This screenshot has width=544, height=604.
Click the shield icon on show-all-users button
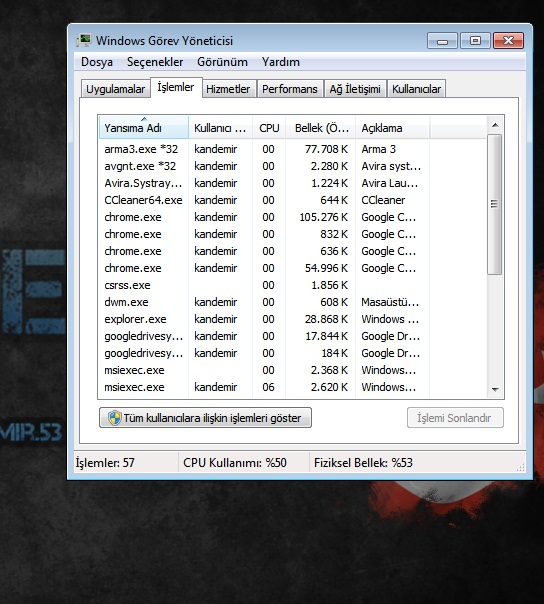point(114,418)
